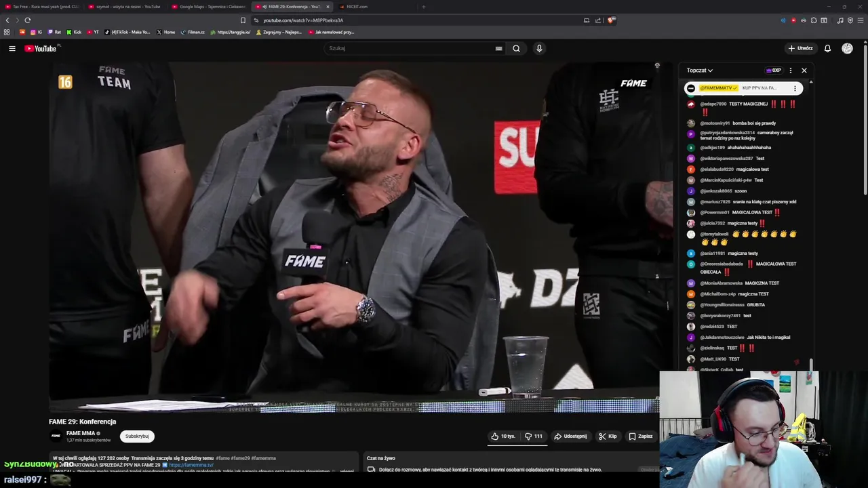Click the youtube.com address bar URL

pos(303,20)
